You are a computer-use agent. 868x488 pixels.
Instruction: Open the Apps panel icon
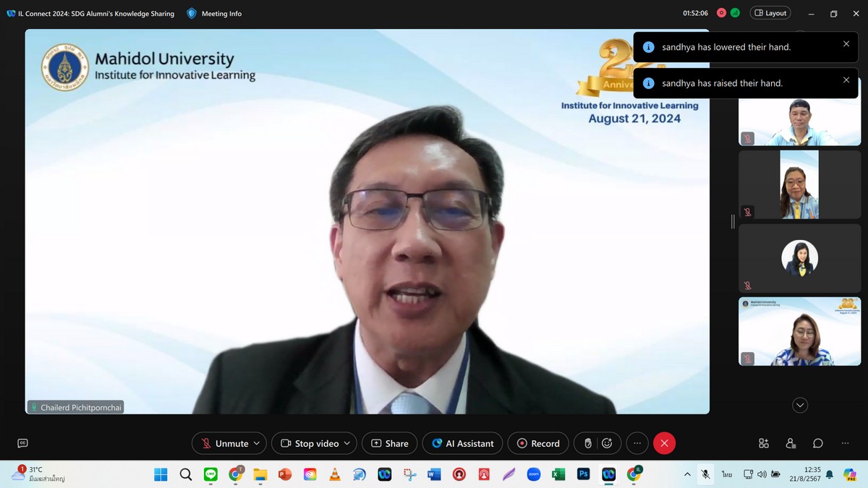coord(764,443)
